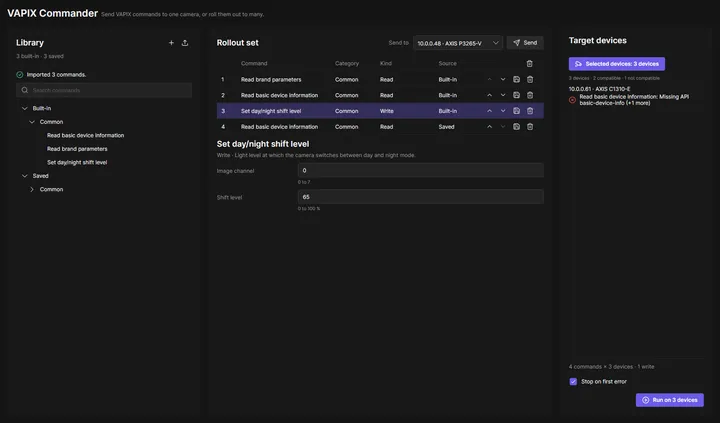This screenshot has height=423, width=720.
Task: Click Run on 3 devices
Action: [670, 400]
